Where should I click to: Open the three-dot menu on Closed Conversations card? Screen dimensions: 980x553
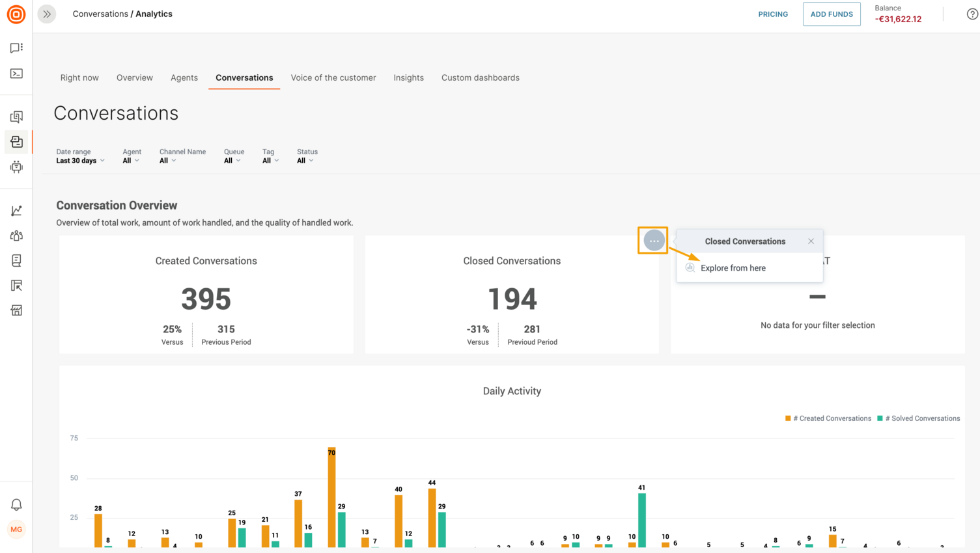pyautogui.click(x=653, y=240)
